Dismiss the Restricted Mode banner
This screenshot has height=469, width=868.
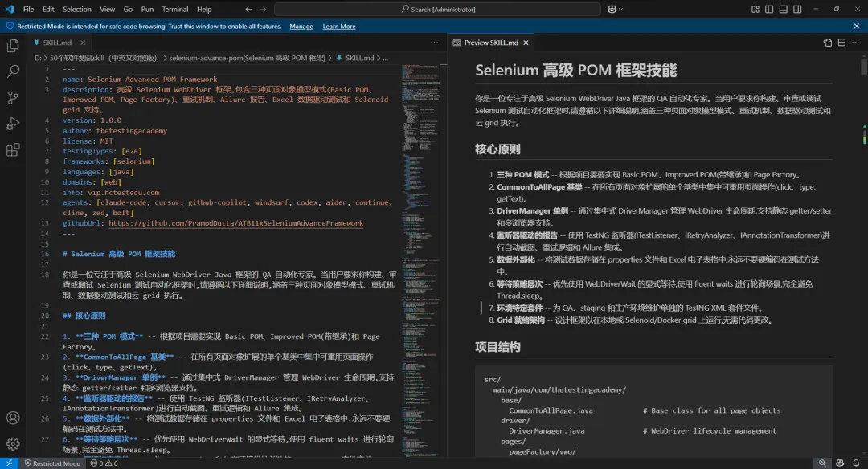[x=857, y=26]
